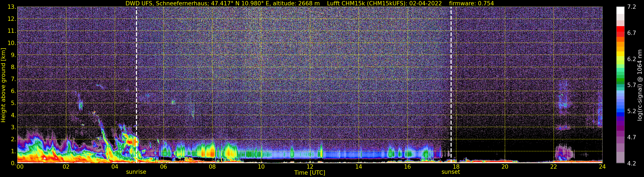Click the '7.' height axis tick label
This screenshot has height=177, width=644.
(13, 79)
